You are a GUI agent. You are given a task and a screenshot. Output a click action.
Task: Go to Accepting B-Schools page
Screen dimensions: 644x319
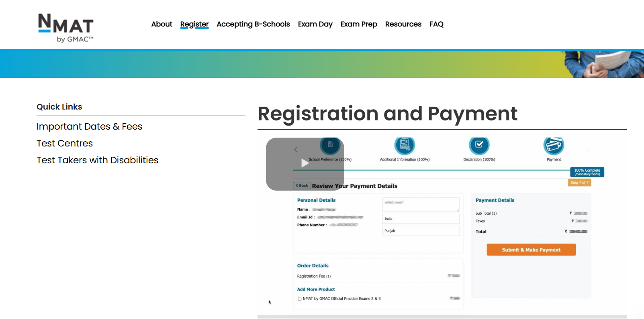click(253, 24)
